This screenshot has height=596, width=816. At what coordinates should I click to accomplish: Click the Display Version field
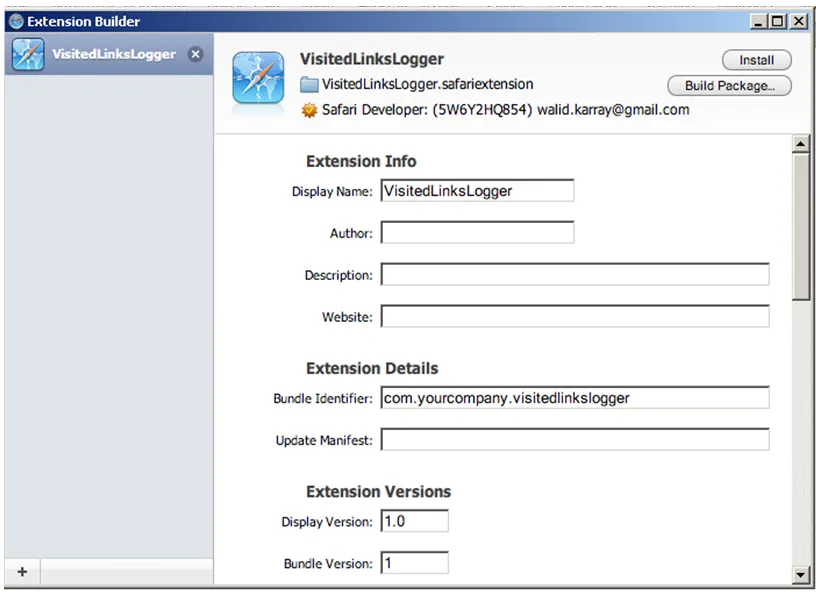[415, 521]
